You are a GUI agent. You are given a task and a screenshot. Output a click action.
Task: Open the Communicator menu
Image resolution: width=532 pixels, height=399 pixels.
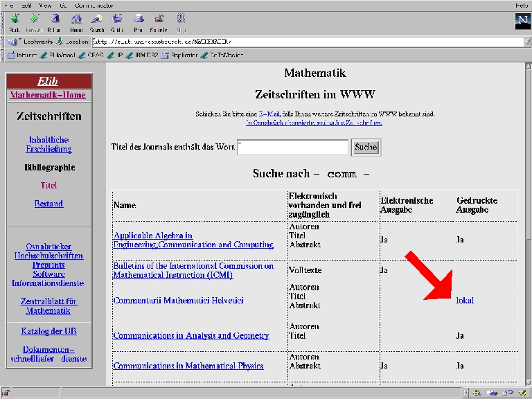(92, 5)
